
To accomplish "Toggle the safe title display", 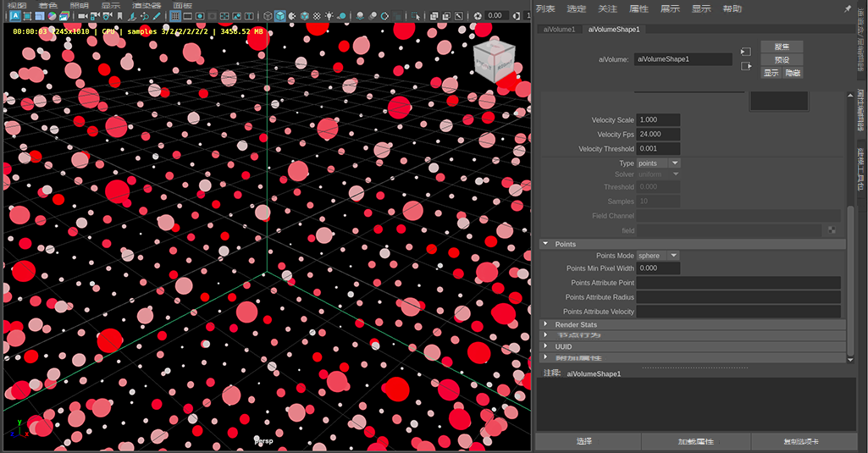I will [249, 16].
